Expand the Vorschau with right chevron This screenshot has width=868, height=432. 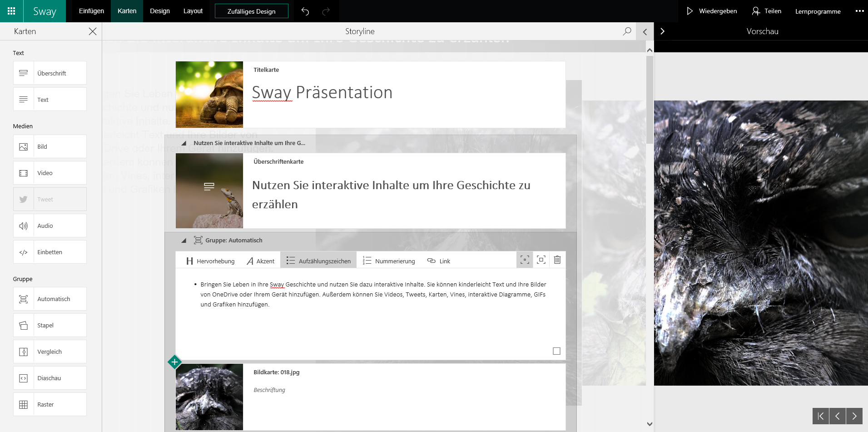(662, 31)
